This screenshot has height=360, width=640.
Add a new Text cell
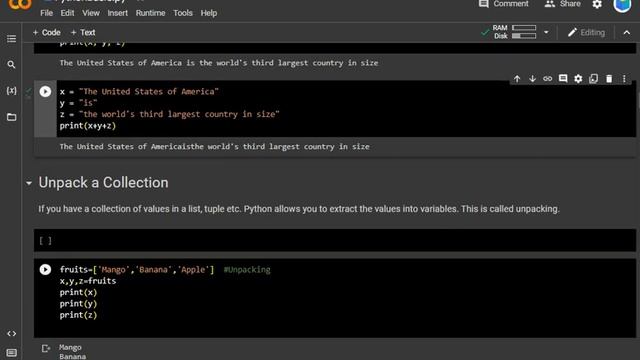(83, 32)
